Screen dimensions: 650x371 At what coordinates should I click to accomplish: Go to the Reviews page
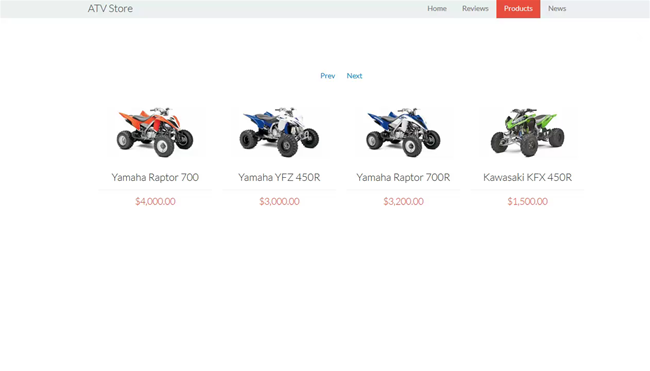(475, 9)
